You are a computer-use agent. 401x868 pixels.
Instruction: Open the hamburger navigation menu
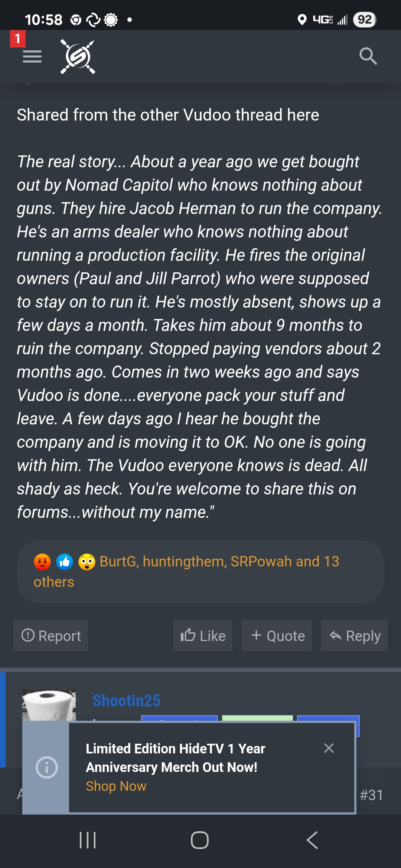click(32, 57)
